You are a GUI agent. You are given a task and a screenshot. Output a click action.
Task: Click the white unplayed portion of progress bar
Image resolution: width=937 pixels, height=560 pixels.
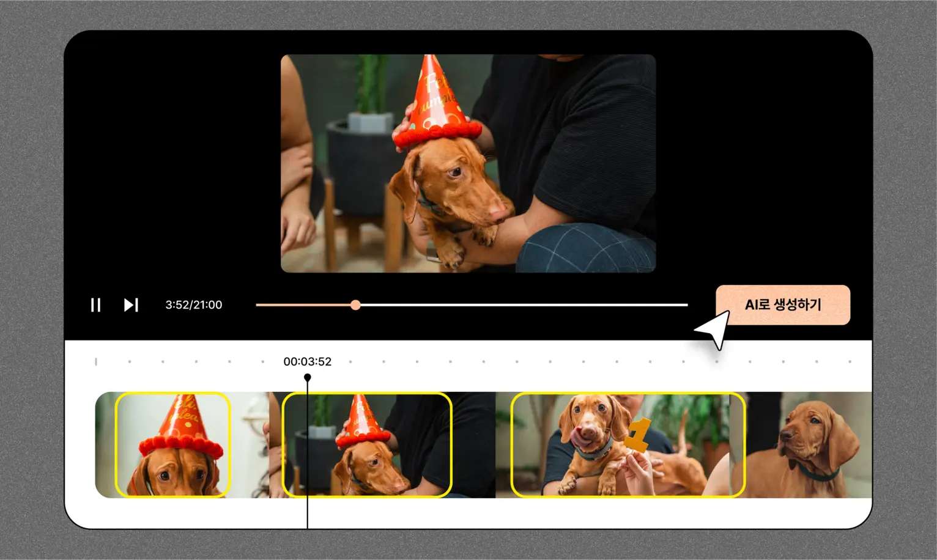520,305
